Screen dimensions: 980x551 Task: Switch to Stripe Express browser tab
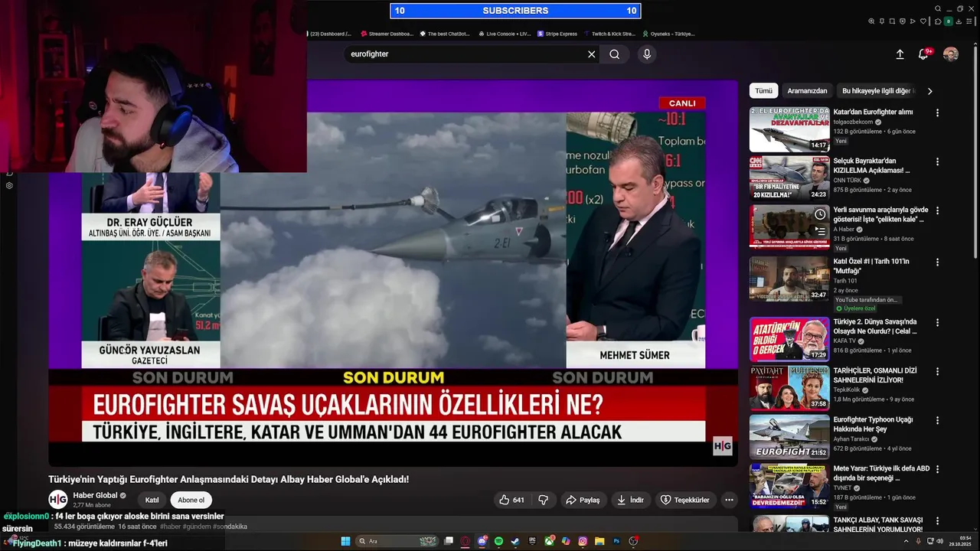point(557,34)
